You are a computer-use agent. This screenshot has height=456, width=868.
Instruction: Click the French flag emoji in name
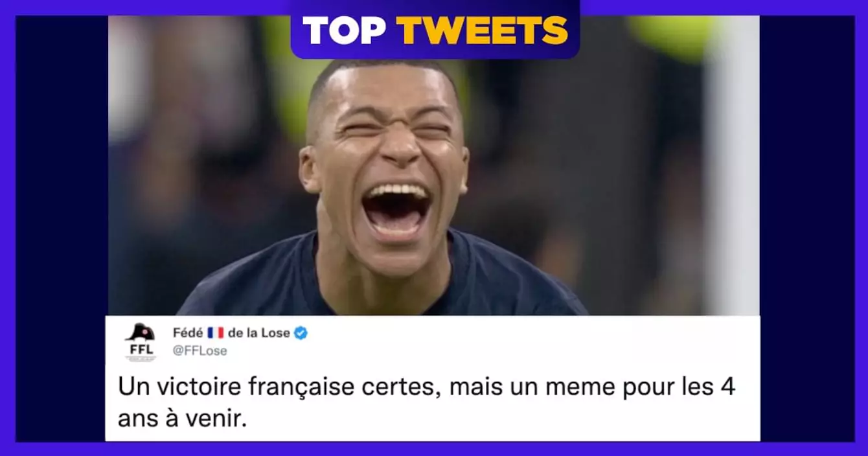(215, 334)
